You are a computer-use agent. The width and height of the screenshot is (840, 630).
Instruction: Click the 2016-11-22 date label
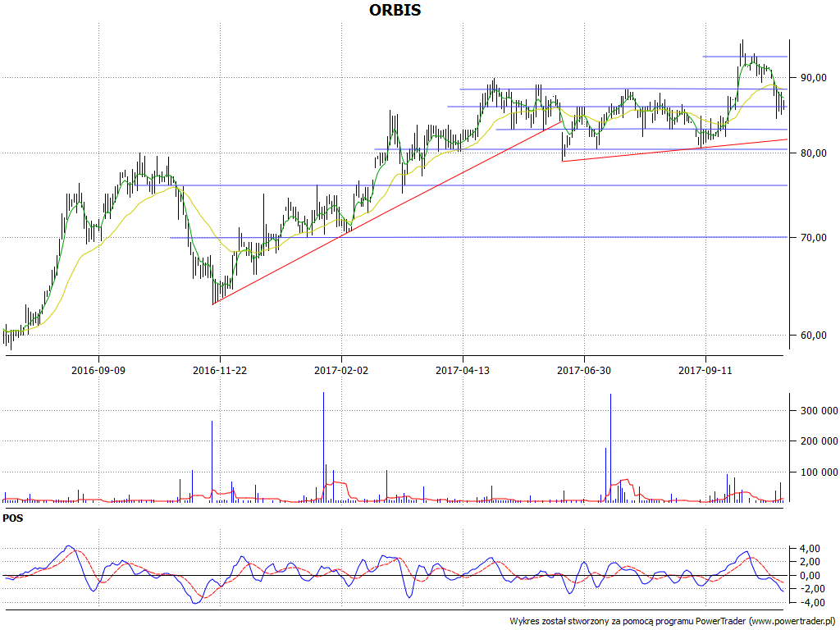click(x=220, y=370)
